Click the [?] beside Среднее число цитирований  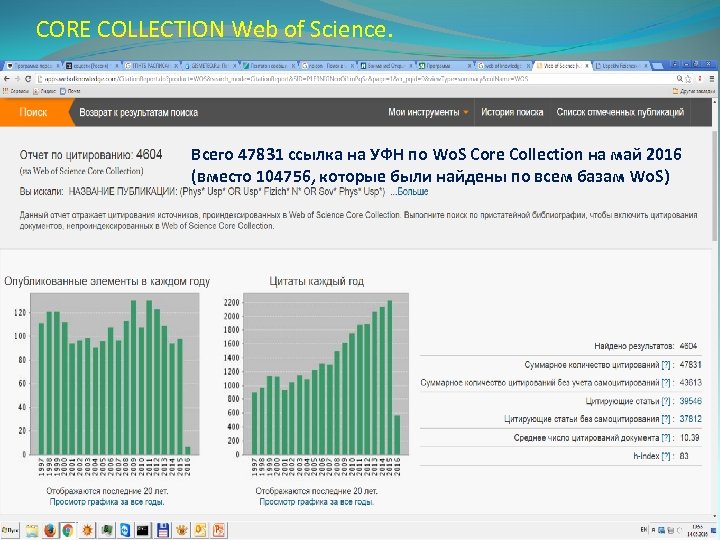point(666,438)
